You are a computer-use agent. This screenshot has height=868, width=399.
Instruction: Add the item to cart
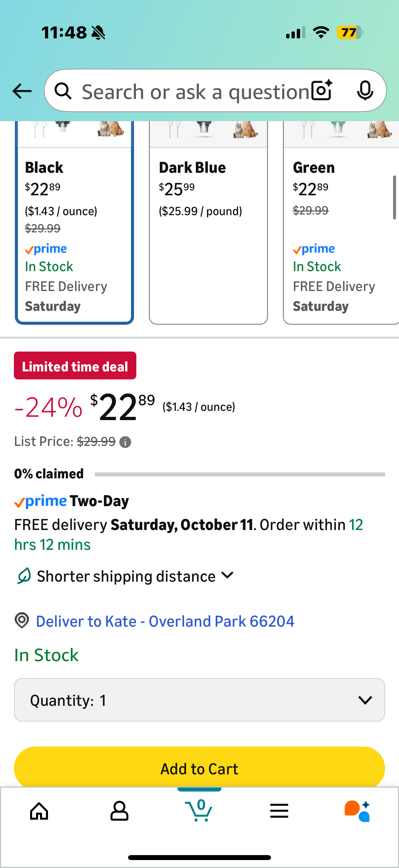pyautogui.click(x=199, y=769)
